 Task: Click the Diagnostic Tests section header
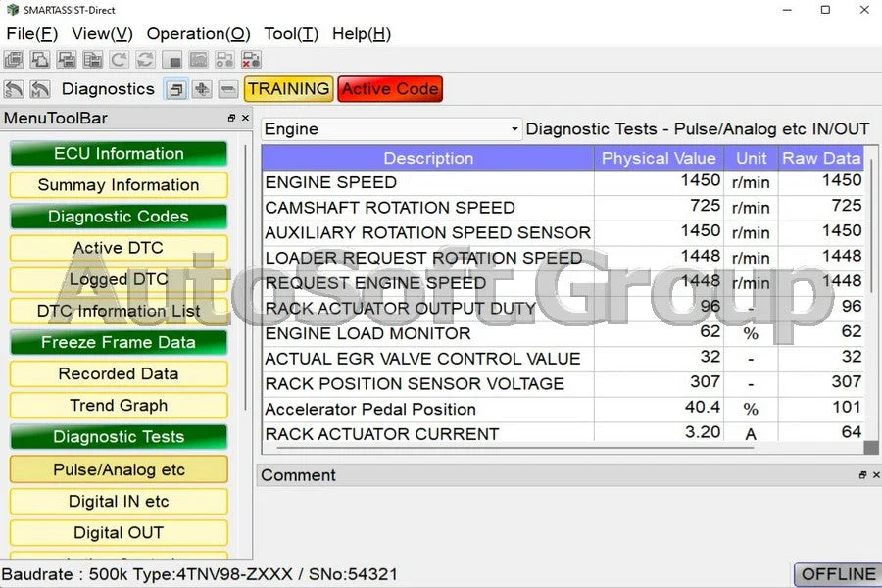coord(119,437)
